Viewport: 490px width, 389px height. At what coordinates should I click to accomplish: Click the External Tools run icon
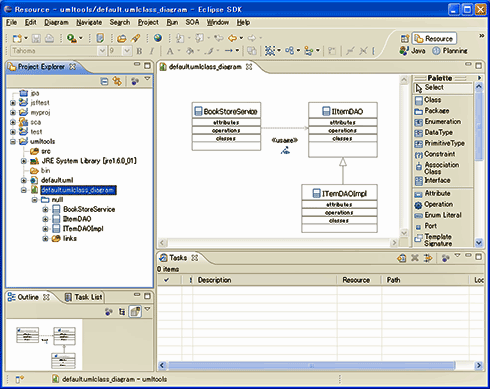(72, 38)
